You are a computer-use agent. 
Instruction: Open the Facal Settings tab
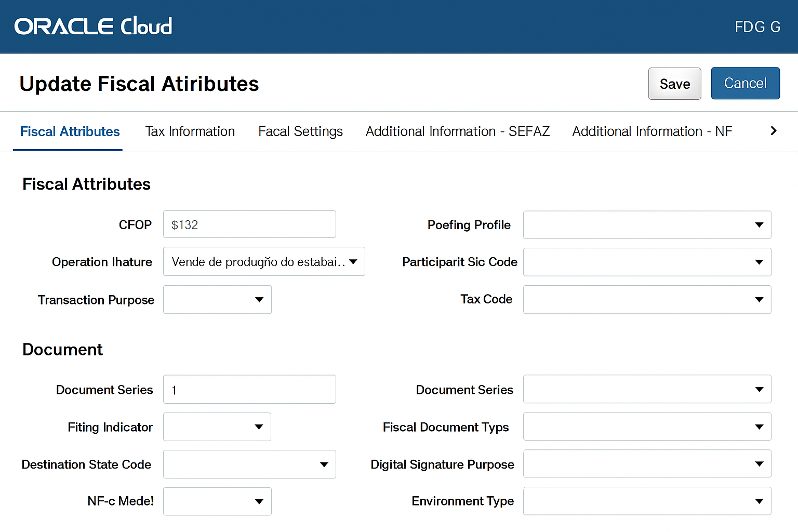tap(300, 131)
